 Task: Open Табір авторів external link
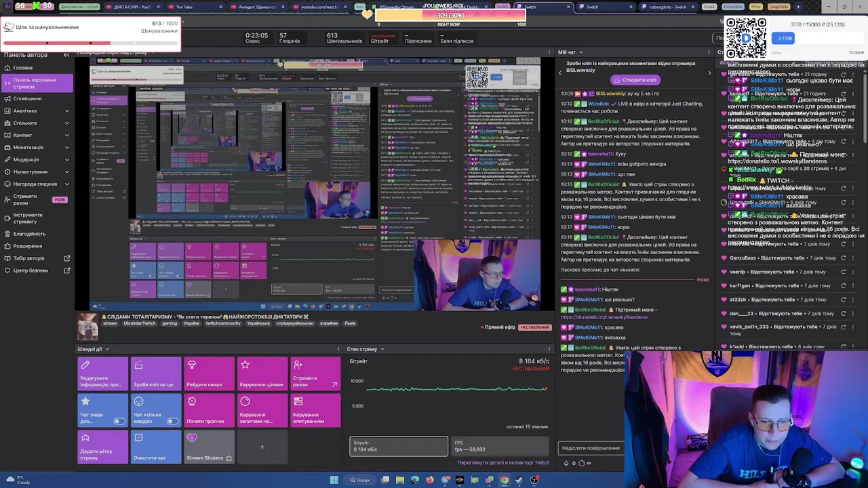37,258
